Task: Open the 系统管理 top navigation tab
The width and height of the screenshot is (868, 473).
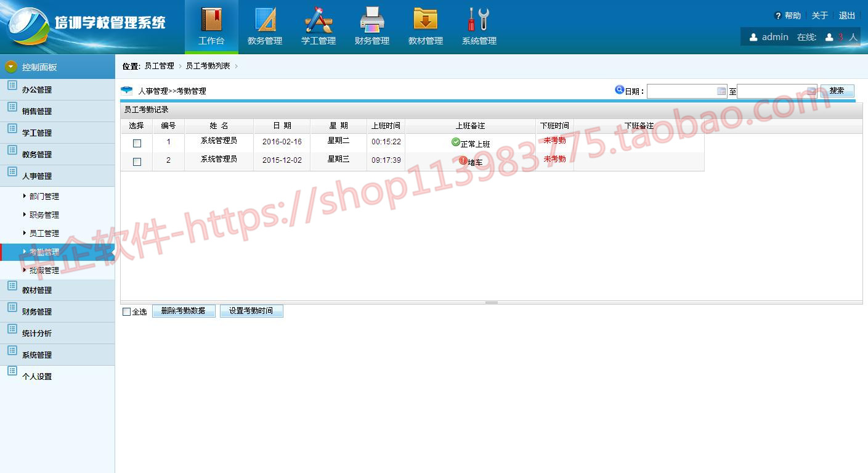Action: pyautogui.click(x=479, y=27)
